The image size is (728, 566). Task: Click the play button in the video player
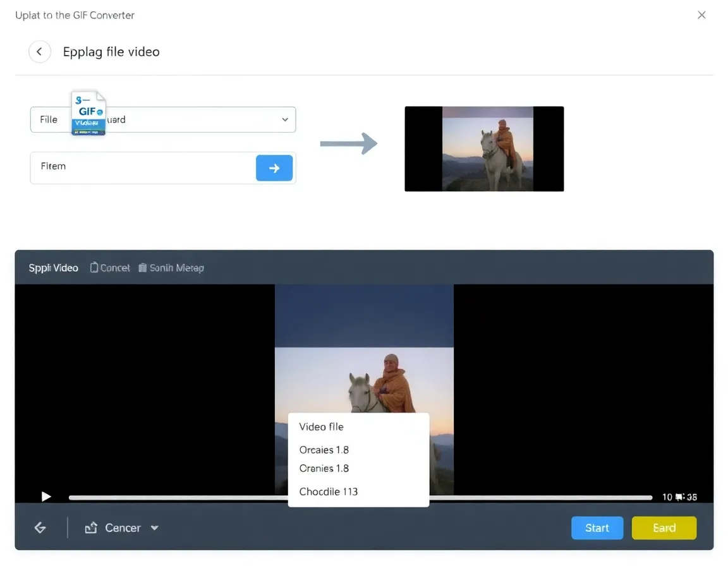pyautogui.click(x=45, y=497)
